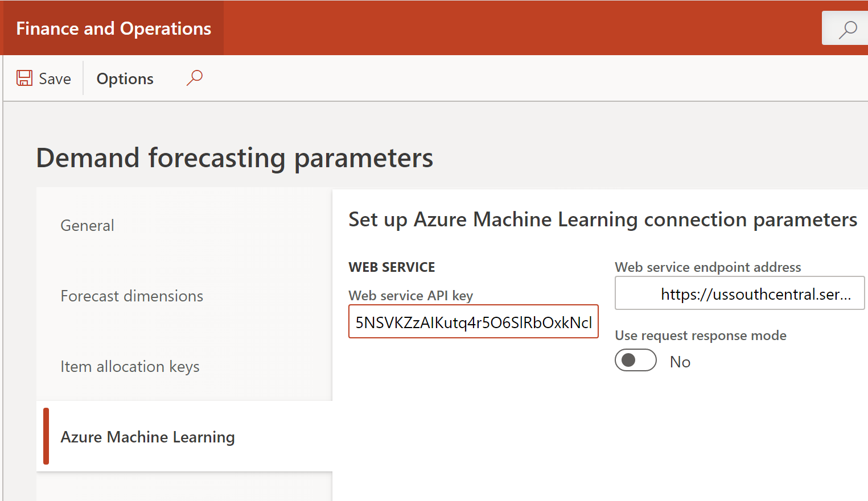868x501 pixels.
Task: Select the Finance and Operations home banner
Action: (113, 28)
